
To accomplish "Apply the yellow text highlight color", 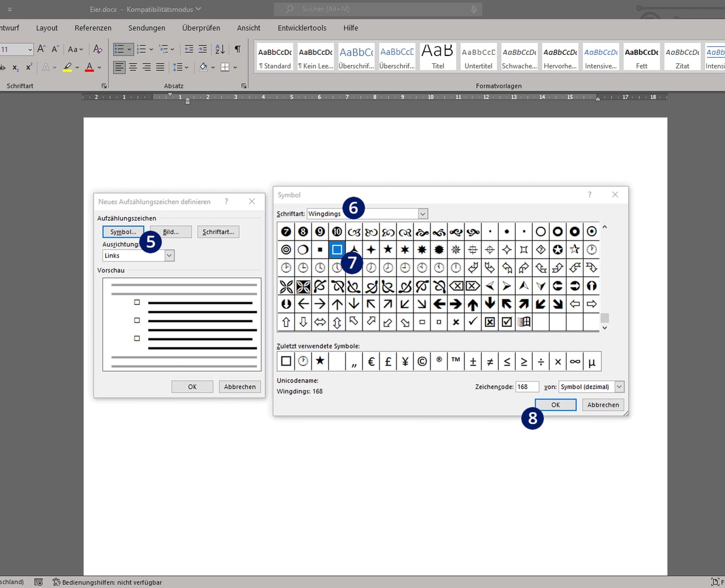I will 67,67.
